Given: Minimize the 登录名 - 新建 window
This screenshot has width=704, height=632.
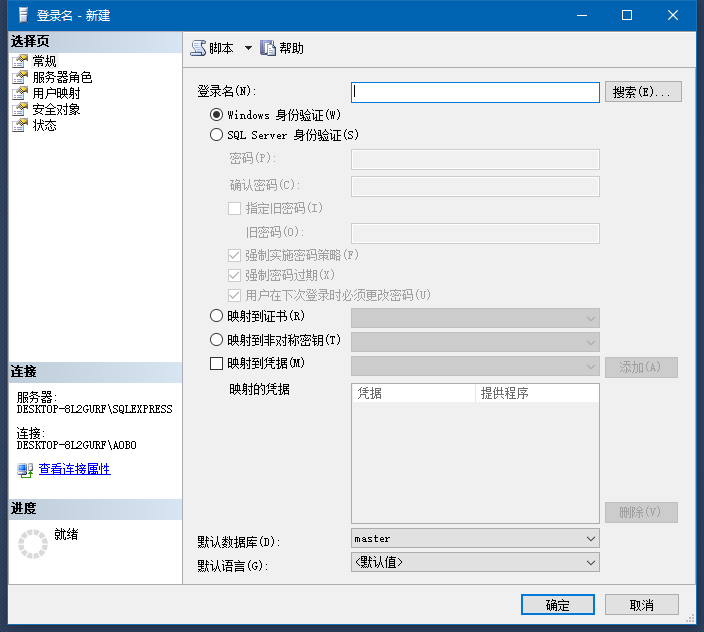Looking at the screenshot, I should click(582, 15).
